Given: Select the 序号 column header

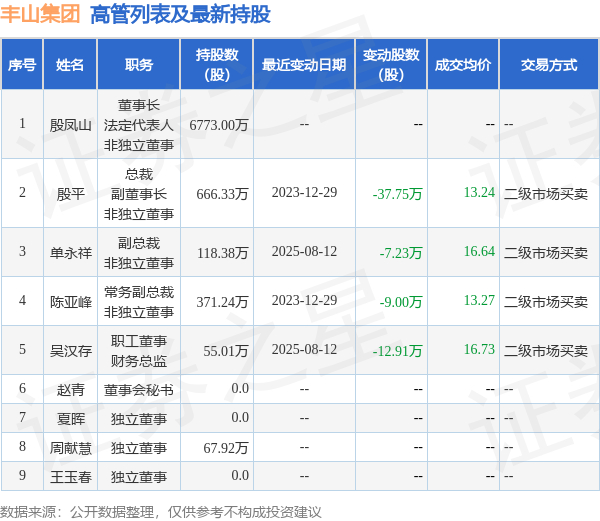Looking at the screenshot, I should tap(22, 65).
